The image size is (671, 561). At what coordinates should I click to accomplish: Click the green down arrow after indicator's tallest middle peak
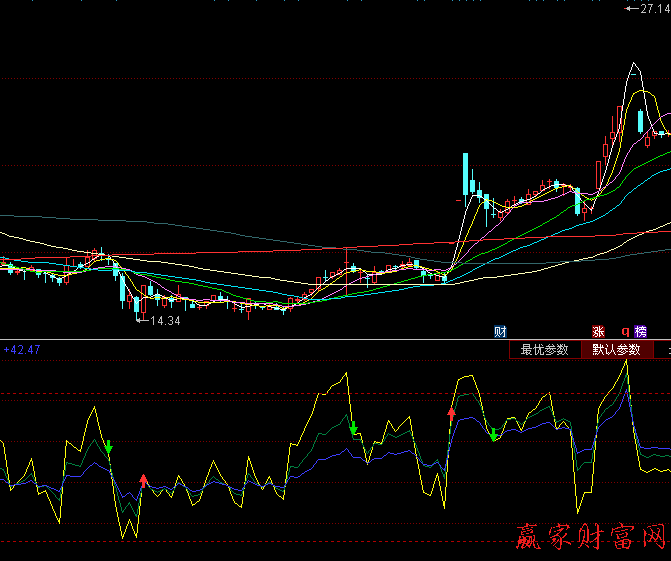(x=354, y=428)
